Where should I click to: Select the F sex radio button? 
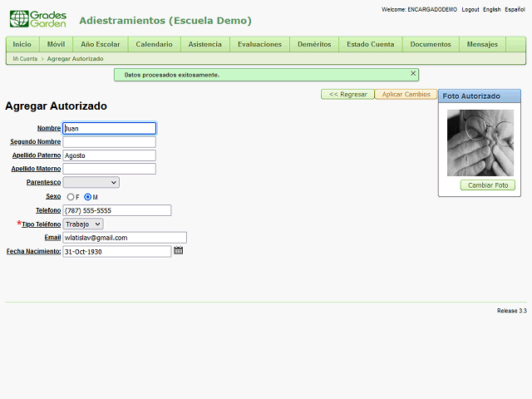point(71,197)
